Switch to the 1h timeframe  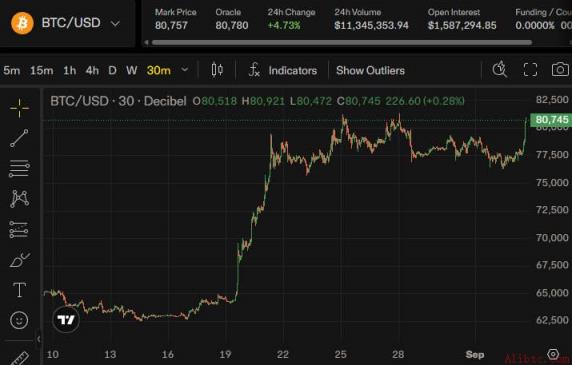(x=70, y=70)
